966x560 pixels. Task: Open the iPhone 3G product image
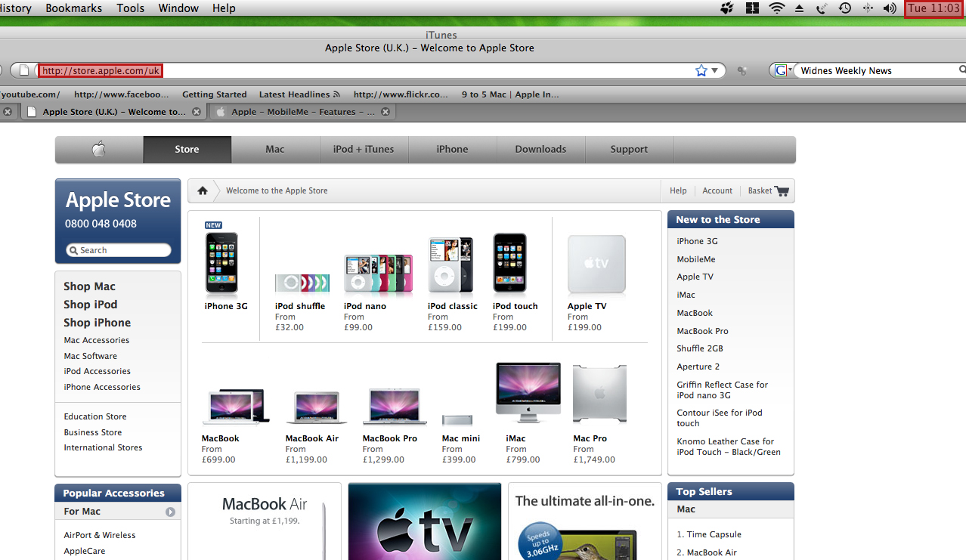(x=221, y=263)
